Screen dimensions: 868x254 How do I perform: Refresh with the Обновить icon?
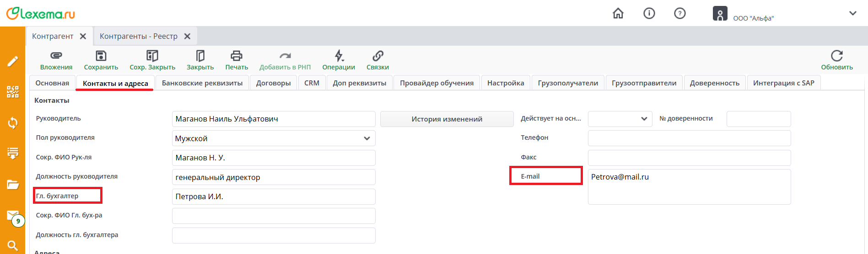point(836,56)
